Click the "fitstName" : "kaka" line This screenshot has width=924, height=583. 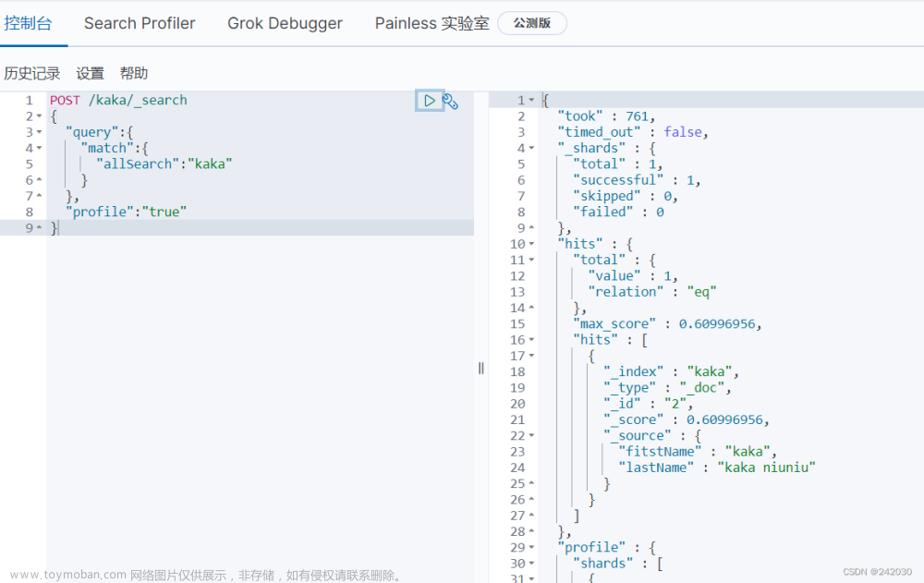698,452
